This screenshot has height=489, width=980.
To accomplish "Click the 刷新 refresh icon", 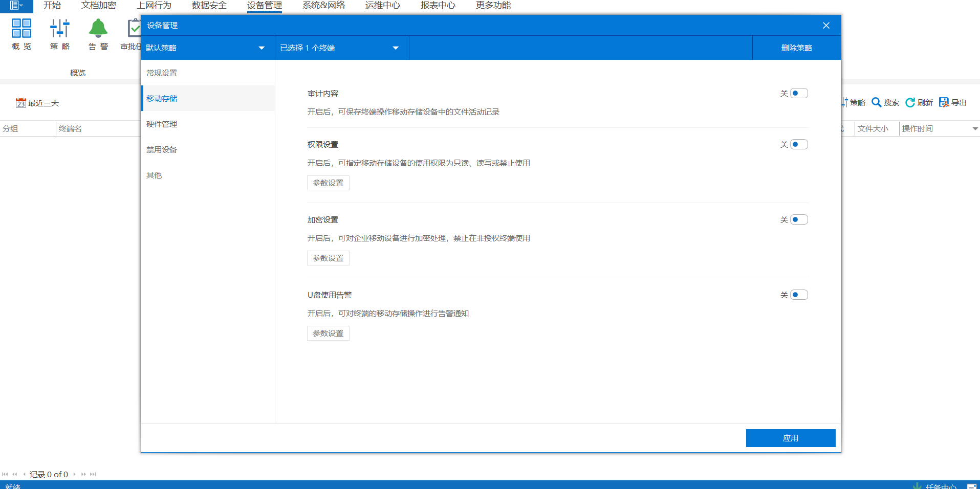I will [x=910, y=102].
